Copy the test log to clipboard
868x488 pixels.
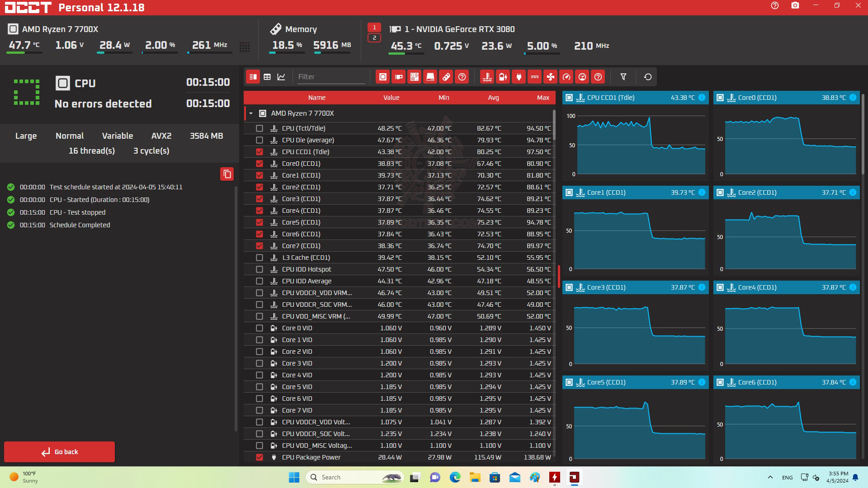pyautogui.click(x=227, y=174)
